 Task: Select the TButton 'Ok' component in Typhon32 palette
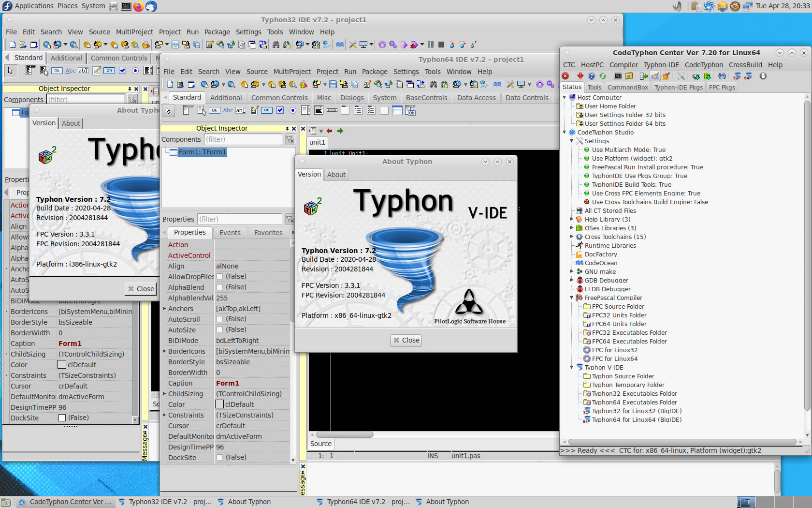[x=57, y=71]
